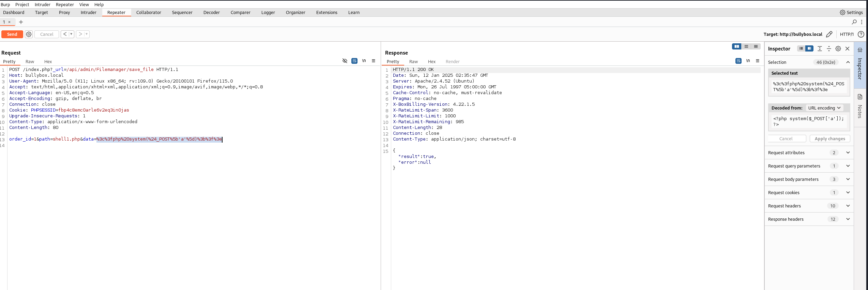Open the Burp menu
This screenshot has height=290, width=868.
coord(5,4)
